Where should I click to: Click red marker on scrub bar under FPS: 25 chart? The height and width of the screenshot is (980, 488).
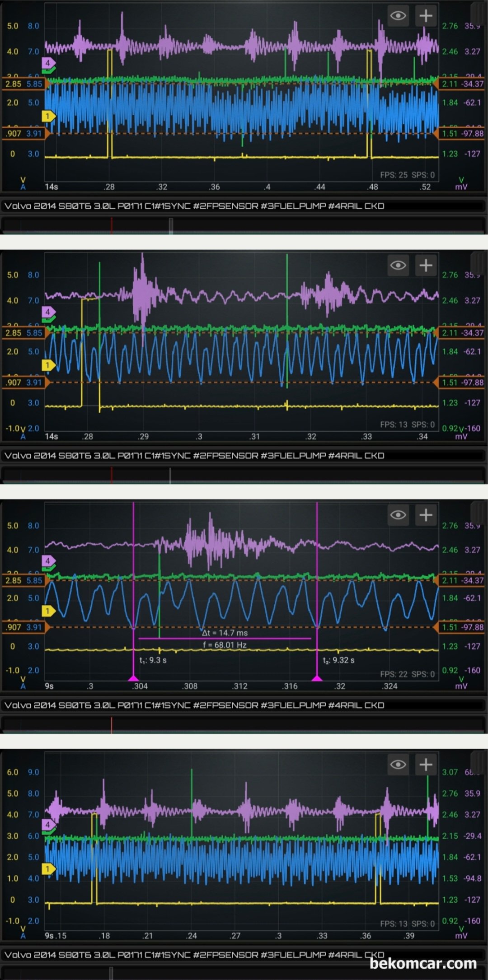coord(112,225)
